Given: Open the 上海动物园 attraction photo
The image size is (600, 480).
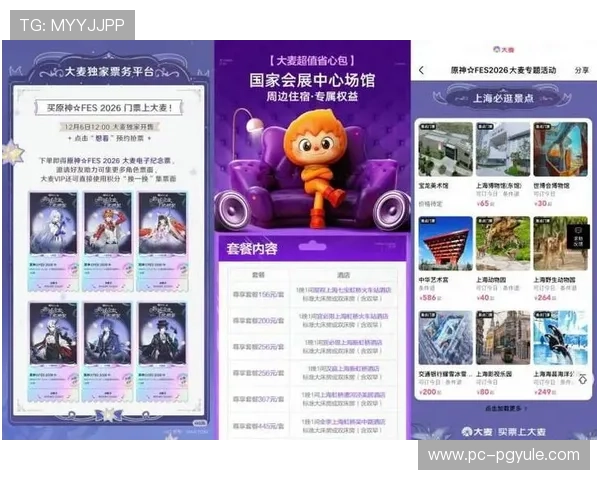Looking at the screenshot, I should (503, 243).
